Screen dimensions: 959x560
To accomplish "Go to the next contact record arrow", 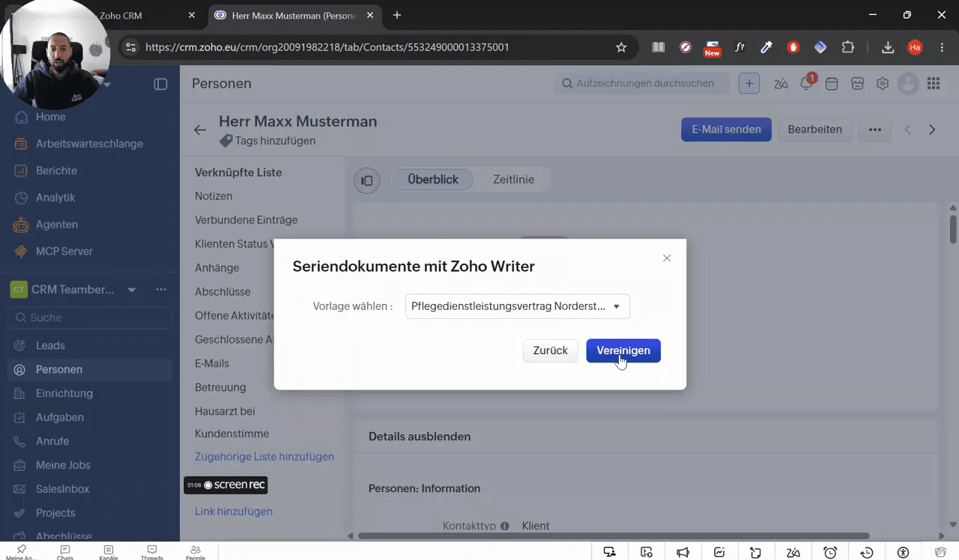I will (932, 130).
